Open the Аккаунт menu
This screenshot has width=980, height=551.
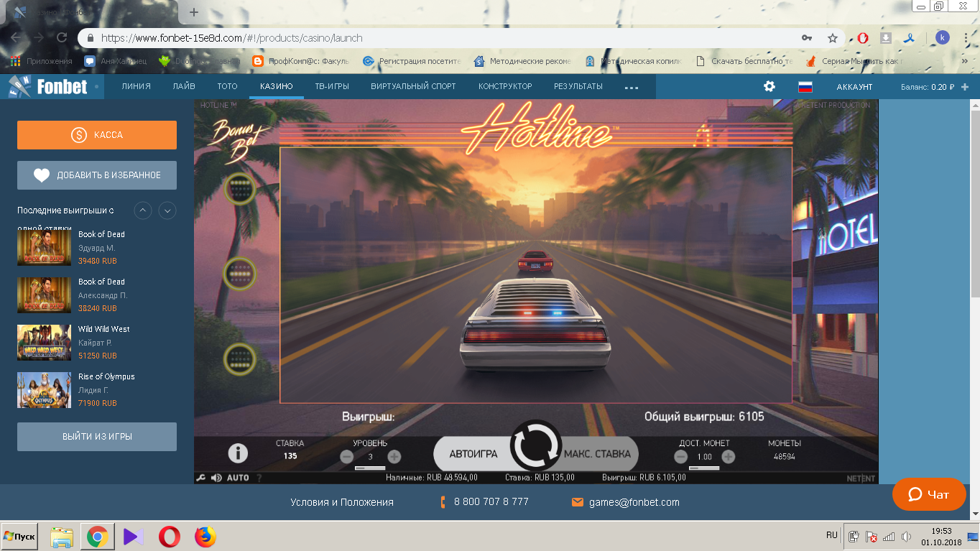click(854, 86)
